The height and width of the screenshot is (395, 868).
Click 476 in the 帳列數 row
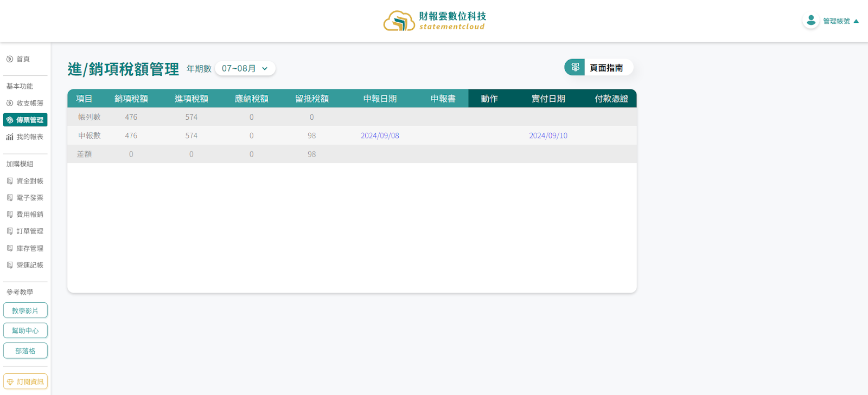131,117
